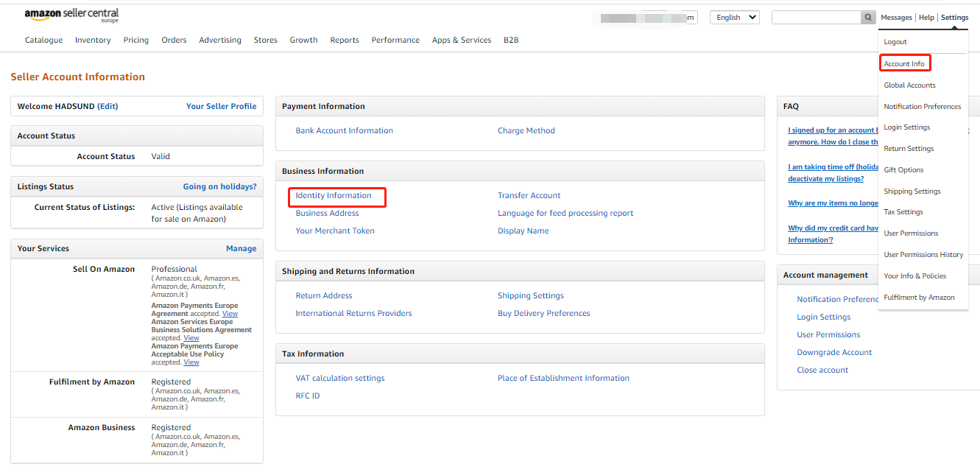Edit the welcome name via Edit link

[x=107, y=106]
